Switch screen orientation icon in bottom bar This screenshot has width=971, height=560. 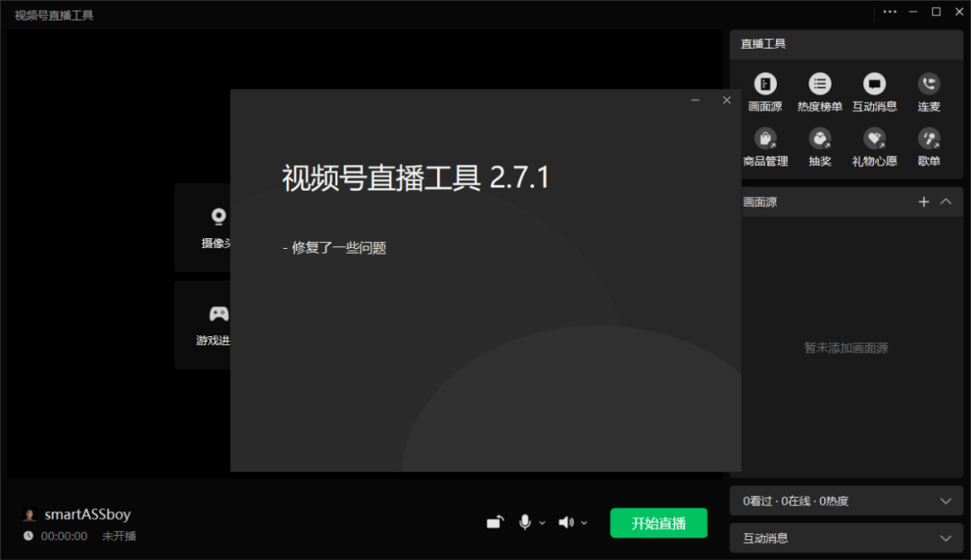[x=495, y=522]
